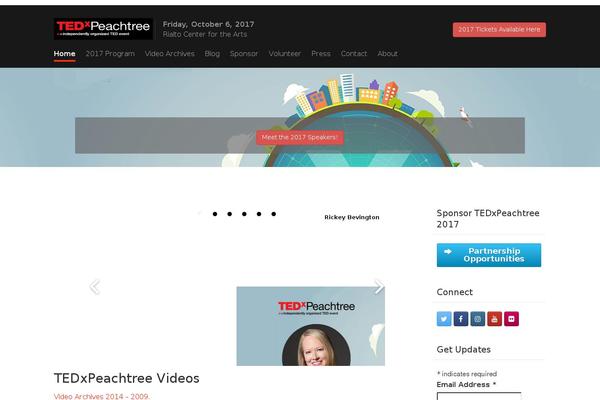Image resolution: width=600 pixels, height=400 pixels.
Task: Click the Connect heading
Action: [455, 292]
